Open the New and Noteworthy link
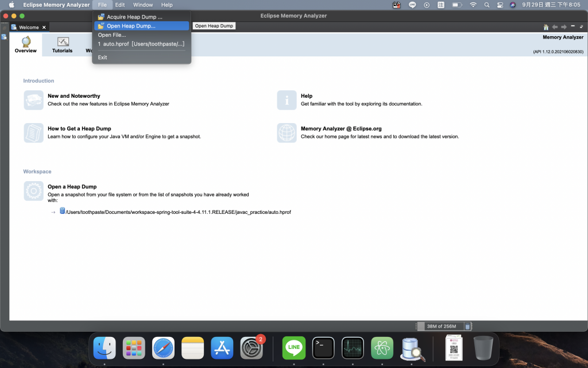Image resolution: width=588 pixels, height=368 pixels. pyautogui.click(x=74, y=96)
